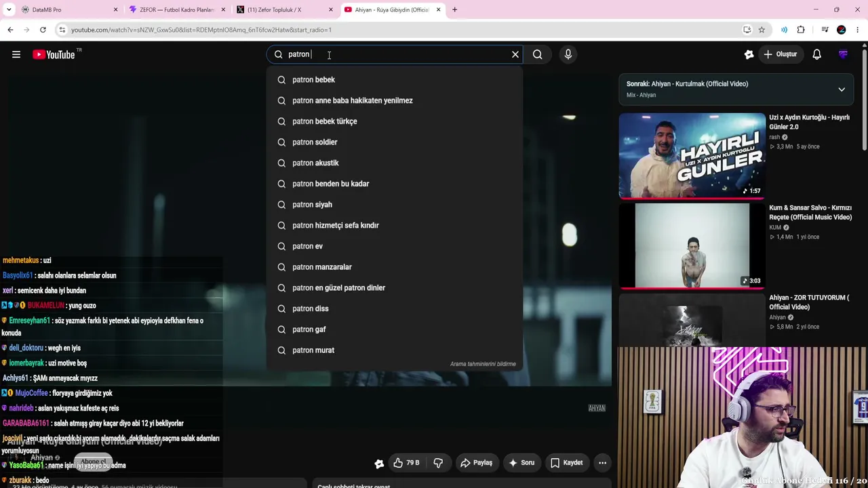Pick the "patron murat" suggestion

coord(395,350)
